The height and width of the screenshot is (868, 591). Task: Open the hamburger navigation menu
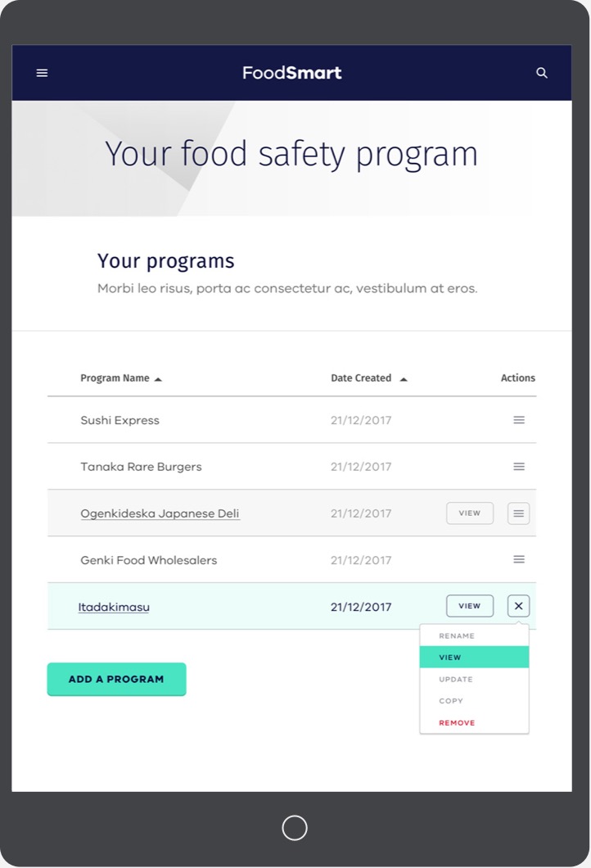click(42, 73)
